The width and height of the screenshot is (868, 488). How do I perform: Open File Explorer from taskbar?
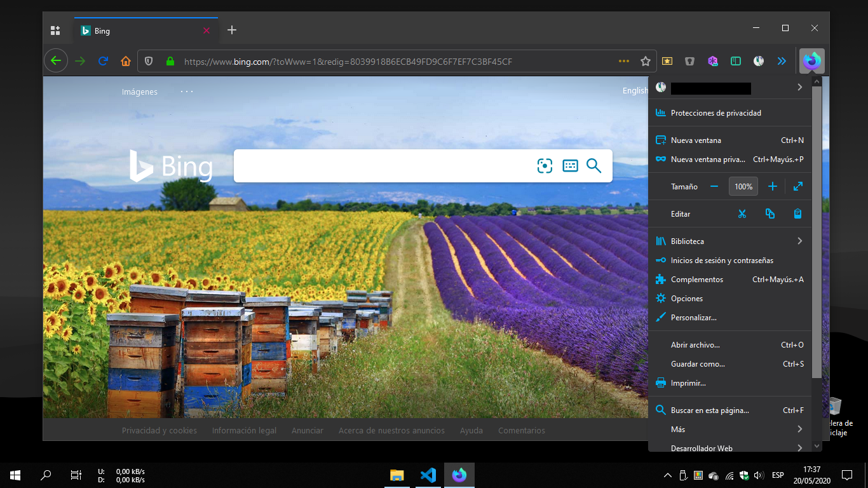point(397,475)
